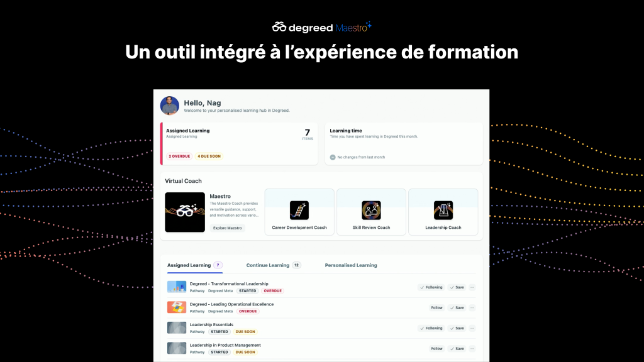
Task: Toggle Save on Leadership in Product Management row
Action: tap(457, 349)
